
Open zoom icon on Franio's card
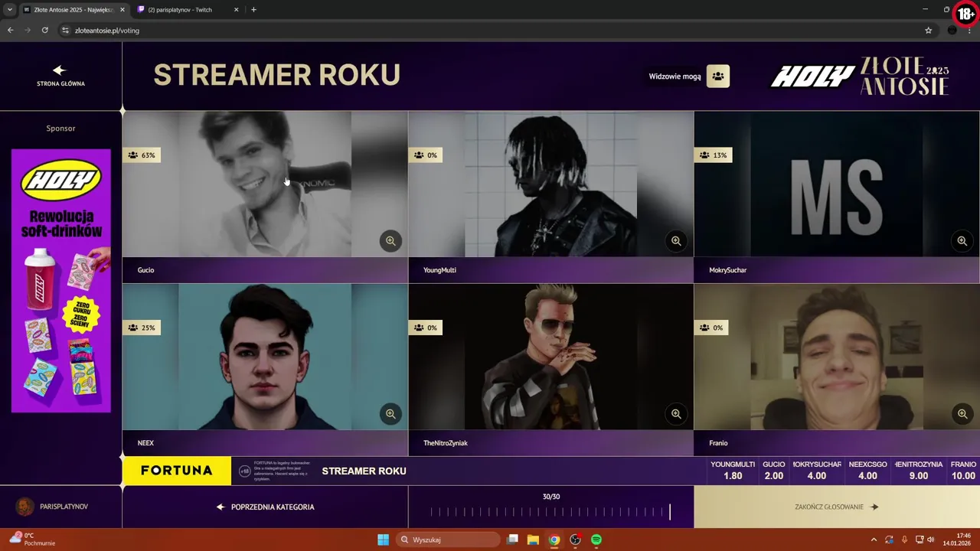[x=962, y=414]
